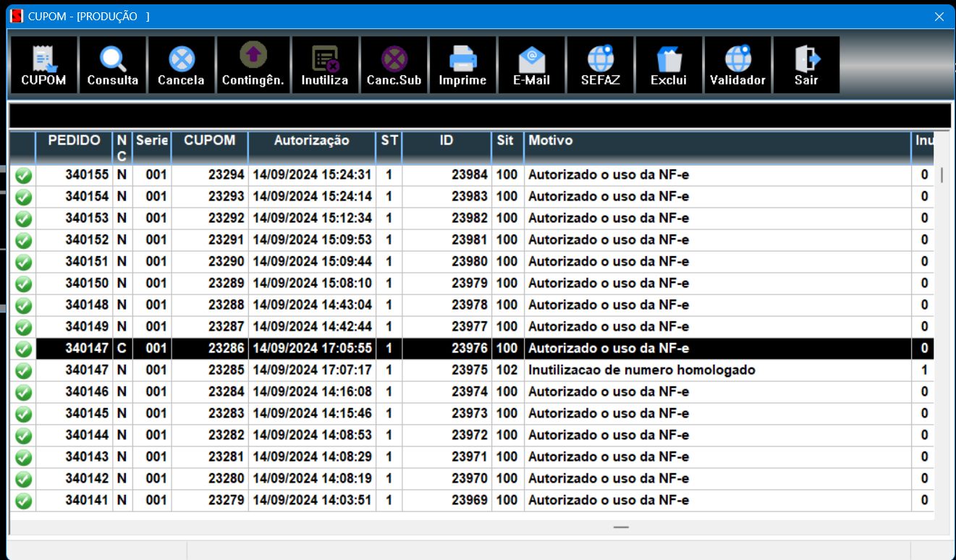Screen dimensions: 956x560
Task: Select the Inutilizacao de numero homologado row
Action: pyautogui.click(x=641, y=370)
